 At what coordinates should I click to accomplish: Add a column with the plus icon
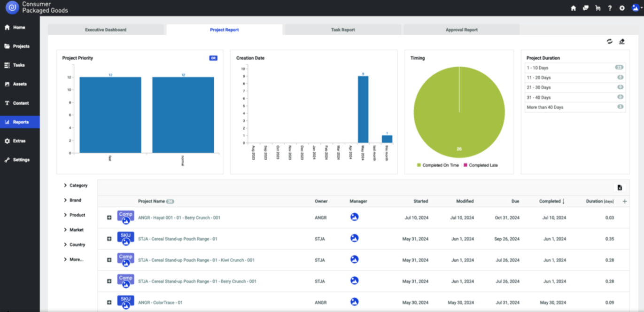point(624,201)
